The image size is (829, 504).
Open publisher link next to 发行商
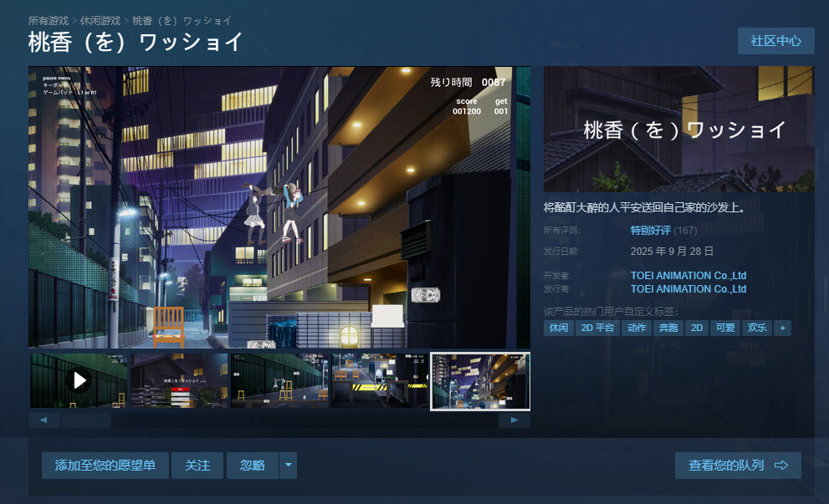coord(688,288)
